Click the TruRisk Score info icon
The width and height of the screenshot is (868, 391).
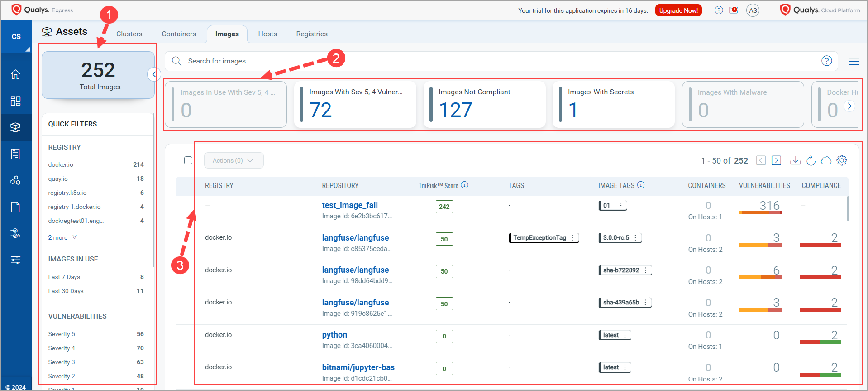[464, 185]
